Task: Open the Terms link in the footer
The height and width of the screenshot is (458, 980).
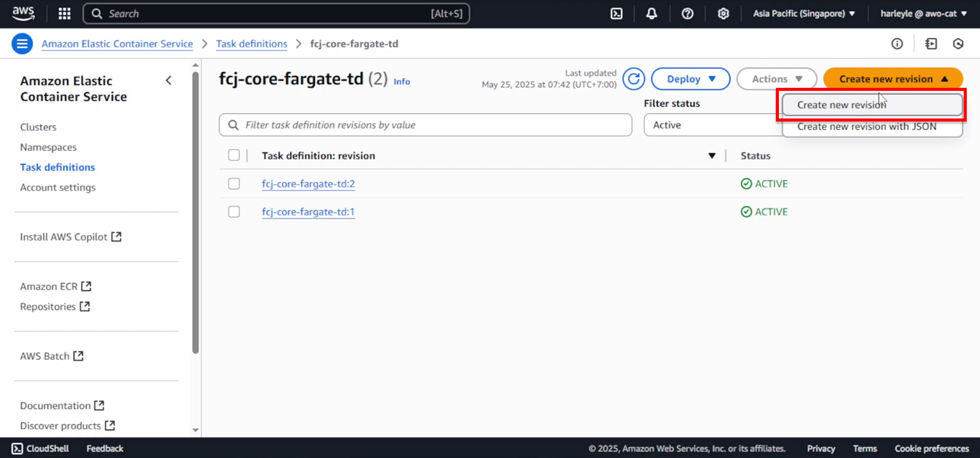Action: [865, 448]
